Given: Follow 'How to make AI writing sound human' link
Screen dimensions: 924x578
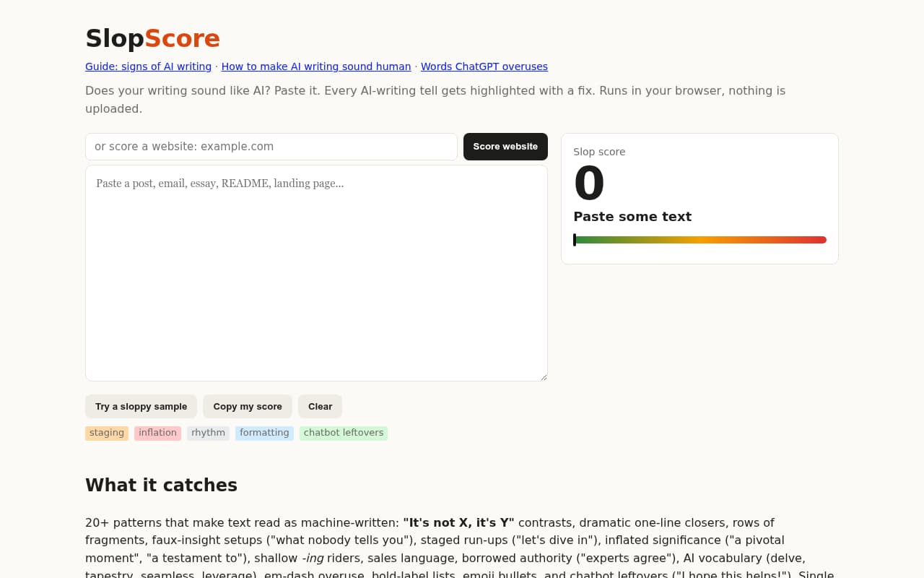Looking at the screenshot, I should (316, 66).
